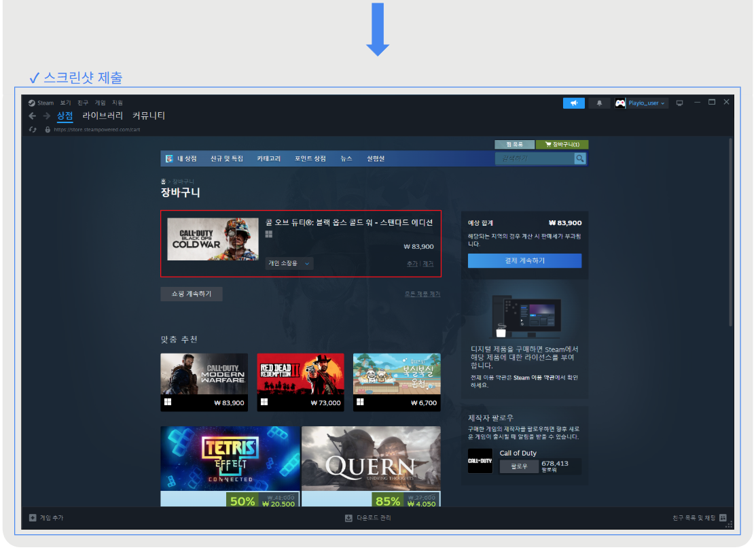Open the Tetris Effect Connected banner

230,466
